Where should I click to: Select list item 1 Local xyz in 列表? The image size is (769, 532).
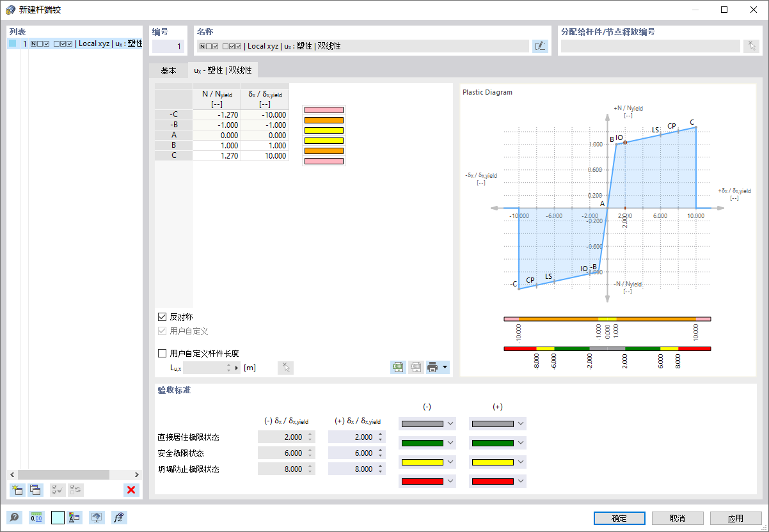point(75,43)
